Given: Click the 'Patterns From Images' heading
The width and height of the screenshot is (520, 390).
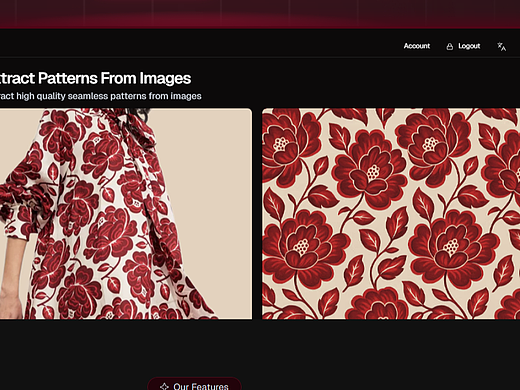Looking at the screenshot, I should coord(114,78).
